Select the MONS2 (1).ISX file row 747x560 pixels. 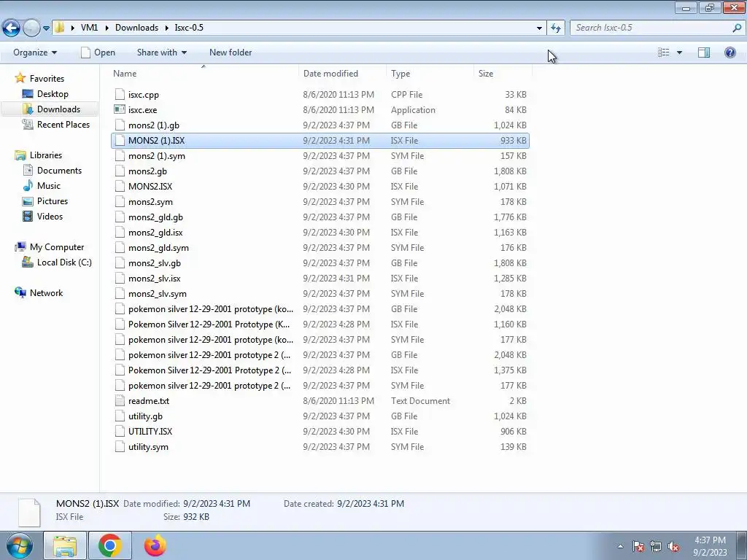pyautogui.click(x=320, y=141)
